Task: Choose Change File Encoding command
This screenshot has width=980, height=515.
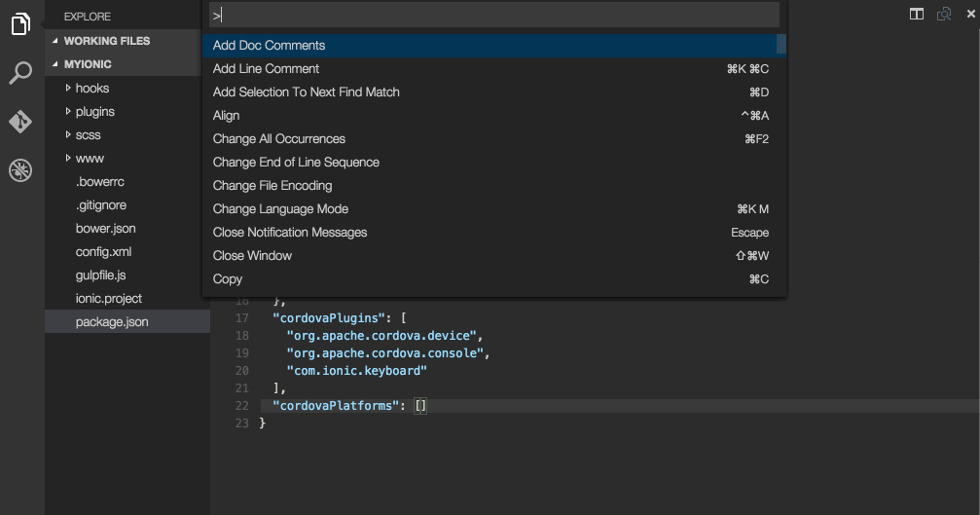Action: point(272,186)
